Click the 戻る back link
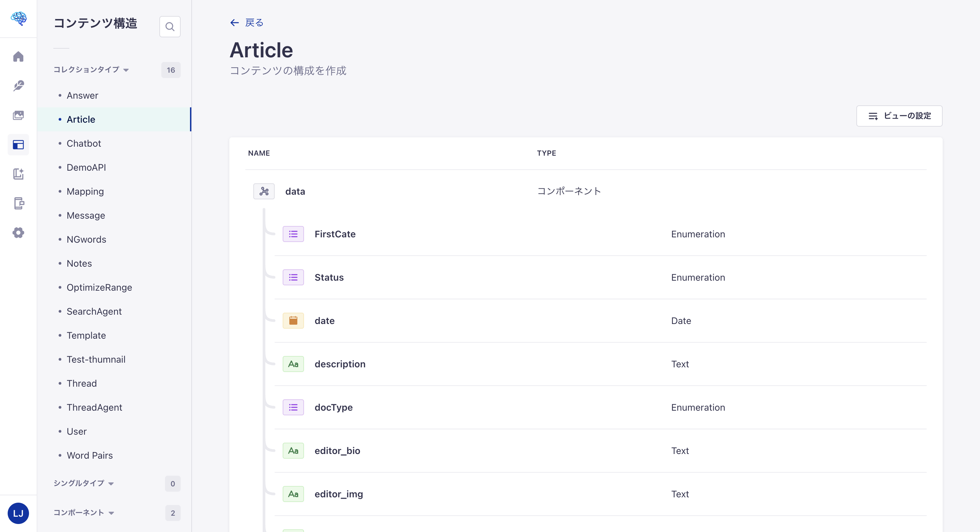Image resolution: width=980 pixels, height=532 pixels. click(247, 23)
